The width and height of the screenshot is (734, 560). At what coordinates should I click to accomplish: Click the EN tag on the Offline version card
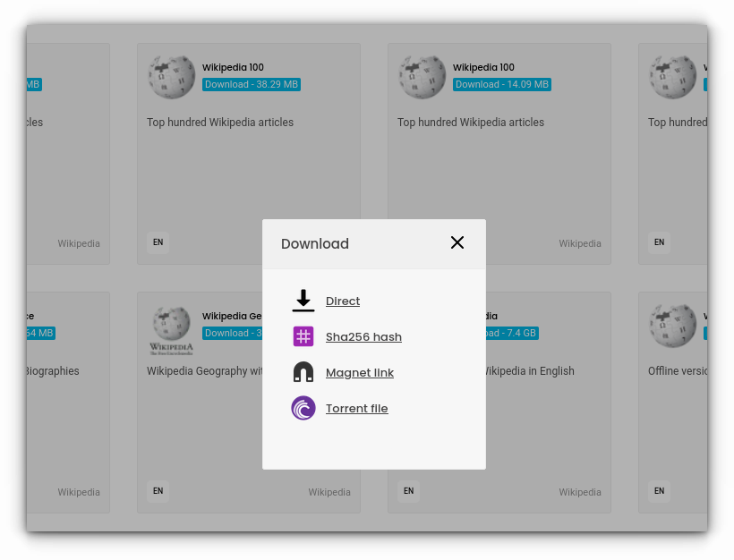(x=659, y=491)
